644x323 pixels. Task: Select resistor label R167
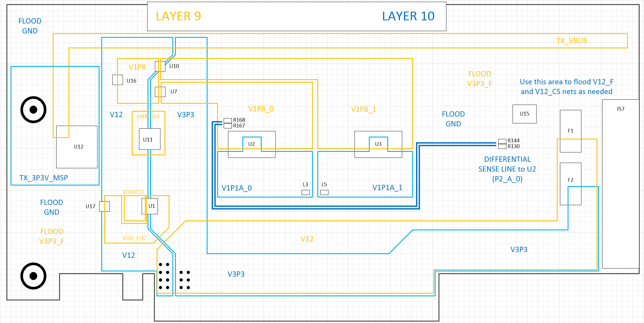pos(239,126)
